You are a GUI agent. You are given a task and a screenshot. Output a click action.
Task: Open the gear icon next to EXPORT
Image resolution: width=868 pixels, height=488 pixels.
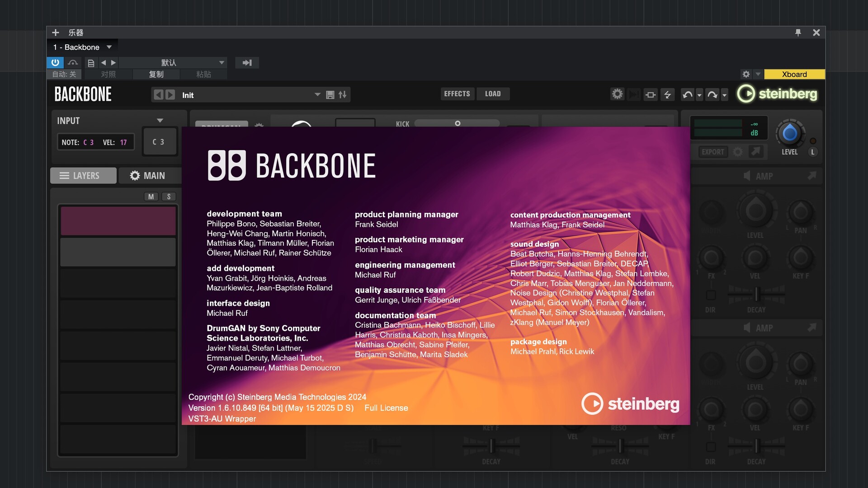point(738,152)
